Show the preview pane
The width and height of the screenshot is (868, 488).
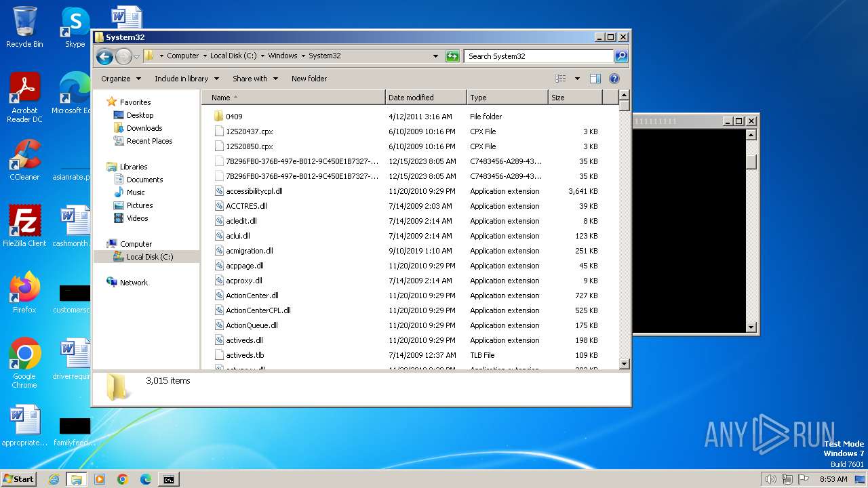(x=595, y=79)
